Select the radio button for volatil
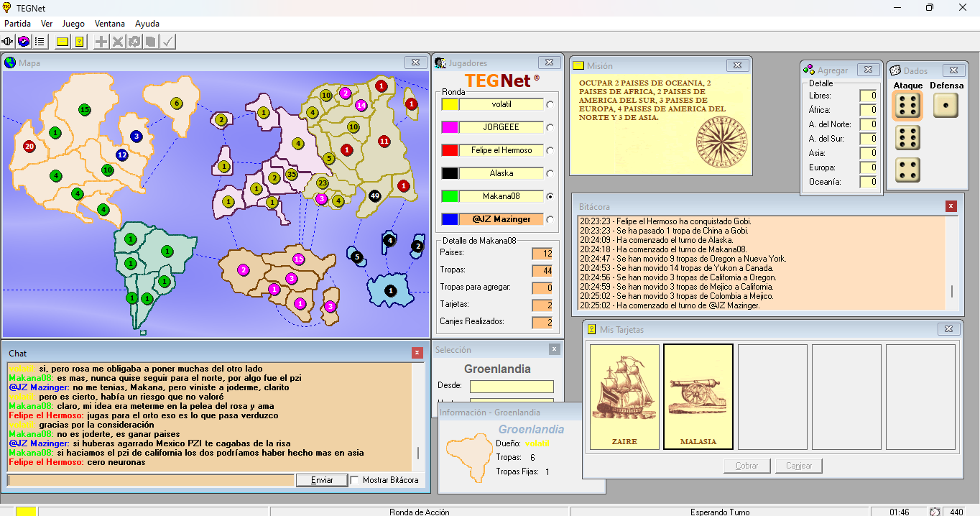 550,104
